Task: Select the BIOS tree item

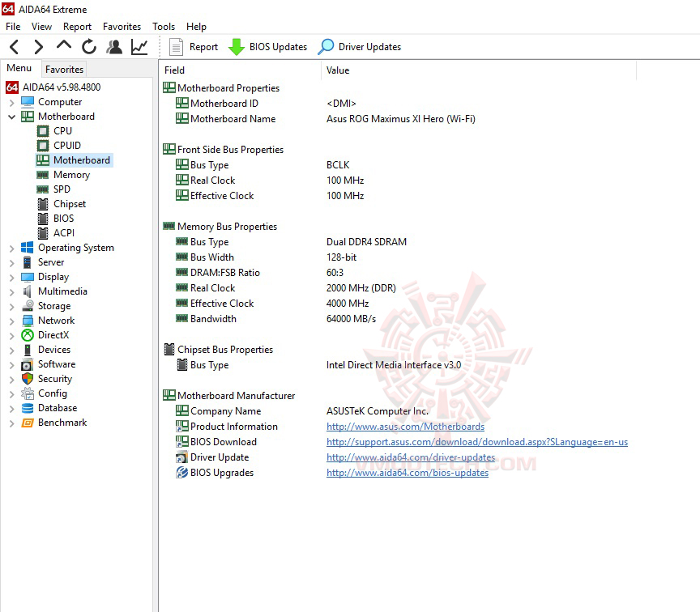Action: pyautogui.click(x=55, y=219)
